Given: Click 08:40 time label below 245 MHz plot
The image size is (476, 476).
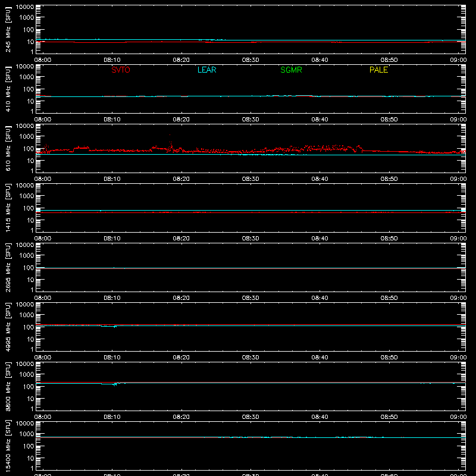Looking at the screenshot, I should (320, 60).
